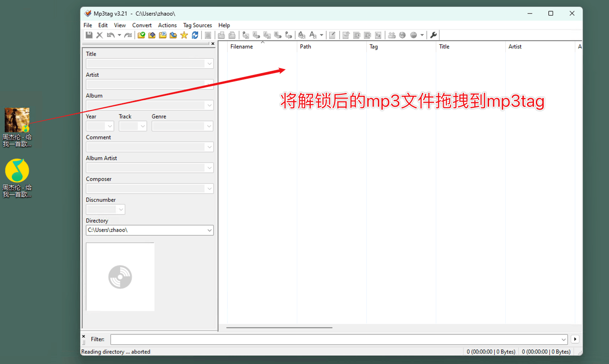Click the Remove tag X icon
This screenshot has height=364, width=609.
pos(99,35)
